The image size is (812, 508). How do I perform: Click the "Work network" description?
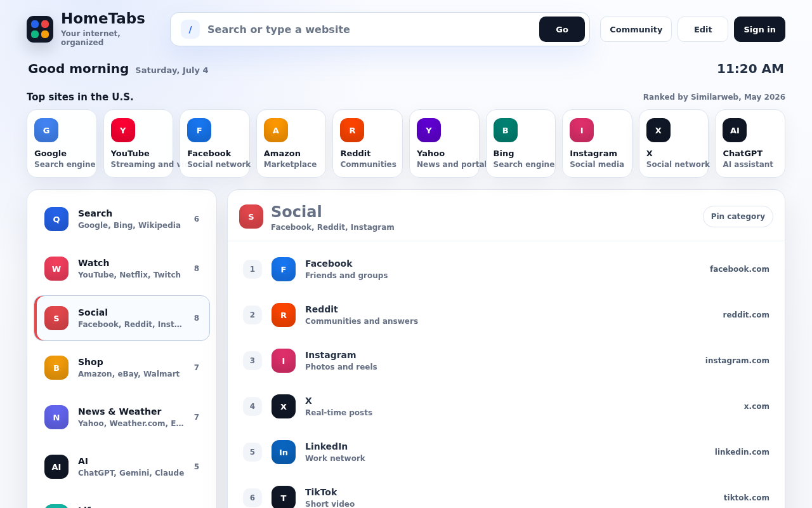[x=335, y=458]
